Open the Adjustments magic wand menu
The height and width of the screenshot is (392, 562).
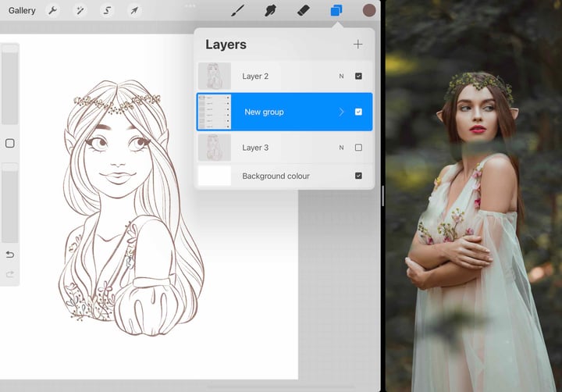click(80, 10)
